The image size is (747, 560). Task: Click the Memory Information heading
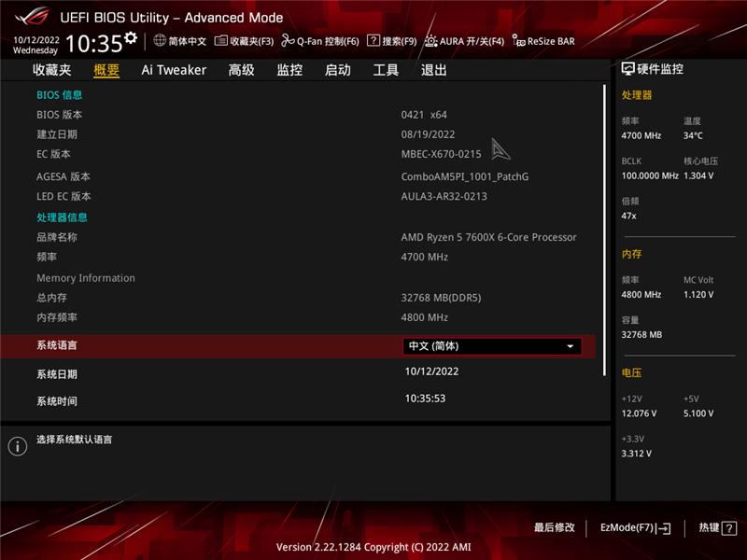click(86, 278)
